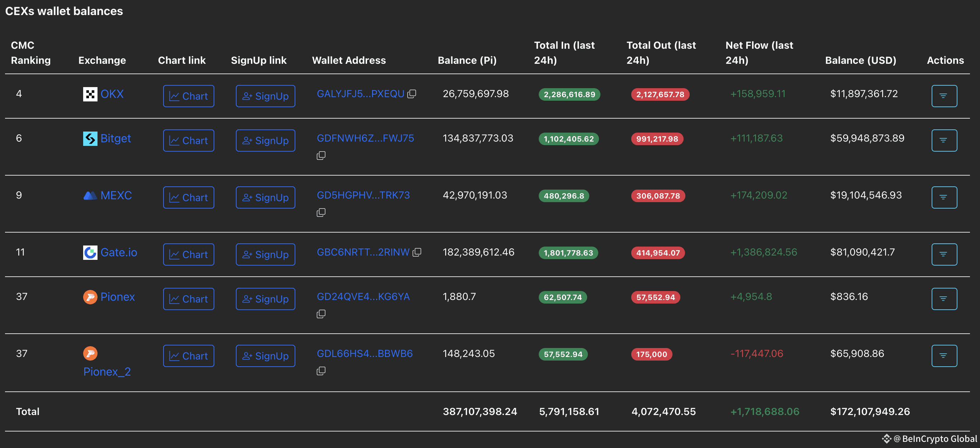Click SignUp in the Pionex_2 row

point(266,356)
